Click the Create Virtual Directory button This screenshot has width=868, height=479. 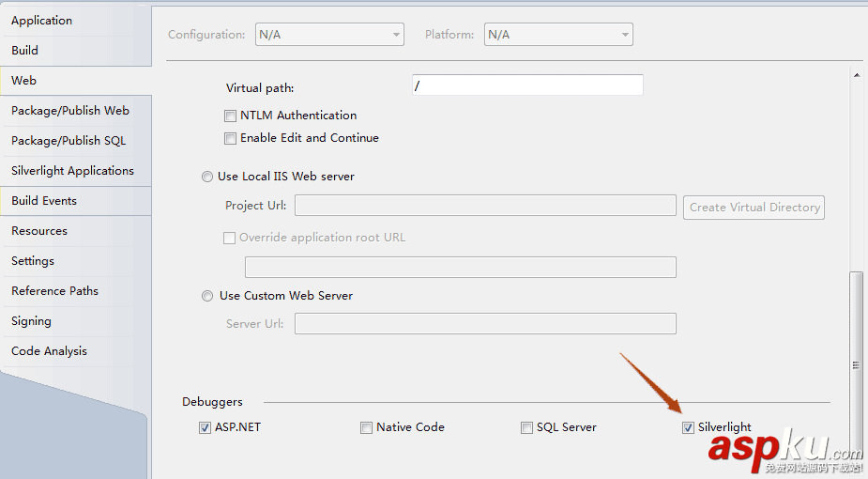754,208
